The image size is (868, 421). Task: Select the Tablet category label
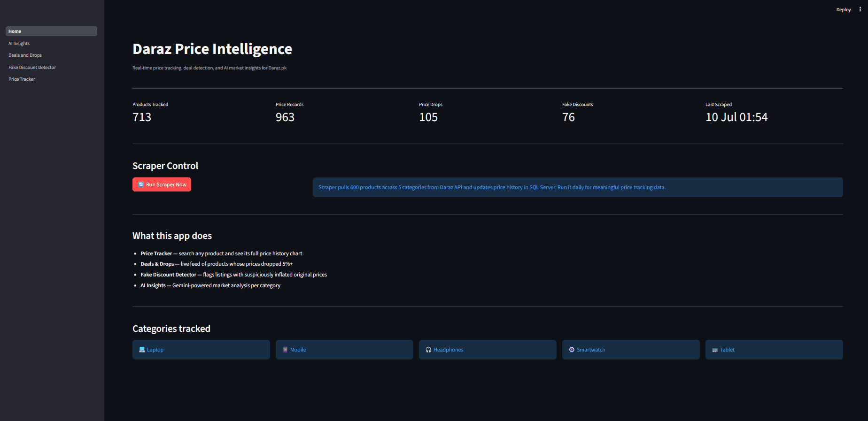pyautogui.click(x=727, y=350)
